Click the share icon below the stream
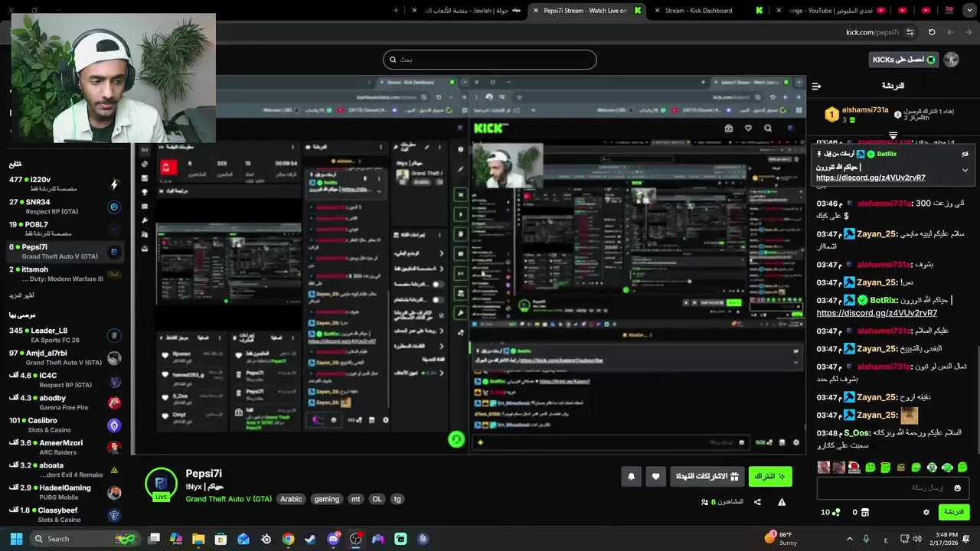 757,502
